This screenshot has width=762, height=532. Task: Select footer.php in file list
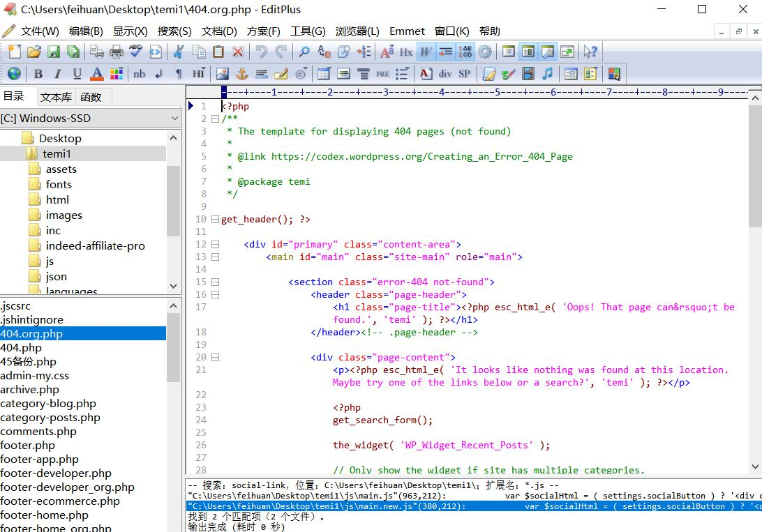(x=27, y=446)
